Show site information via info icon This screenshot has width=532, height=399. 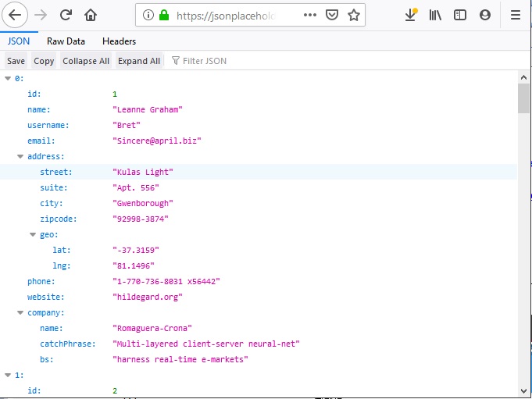(x=148, y=15)
